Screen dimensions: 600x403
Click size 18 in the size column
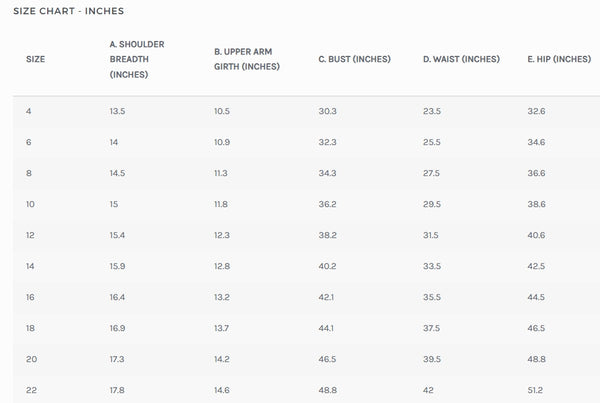click(x=30, y=328)
